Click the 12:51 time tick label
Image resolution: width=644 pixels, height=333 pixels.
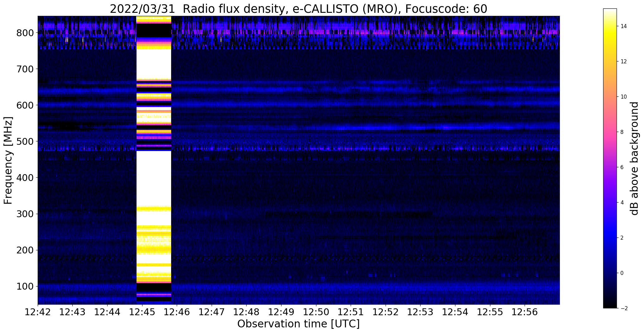tap(351, 312)
